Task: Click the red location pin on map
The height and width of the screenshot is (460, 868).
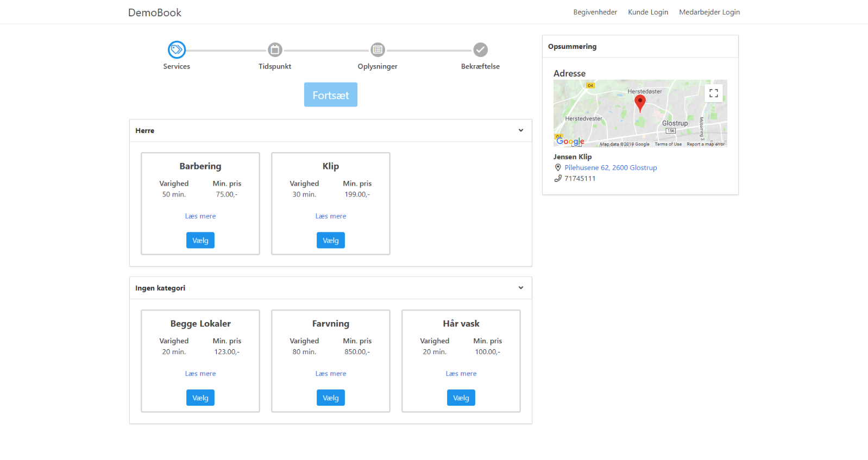Action: (x=640, y=102)
